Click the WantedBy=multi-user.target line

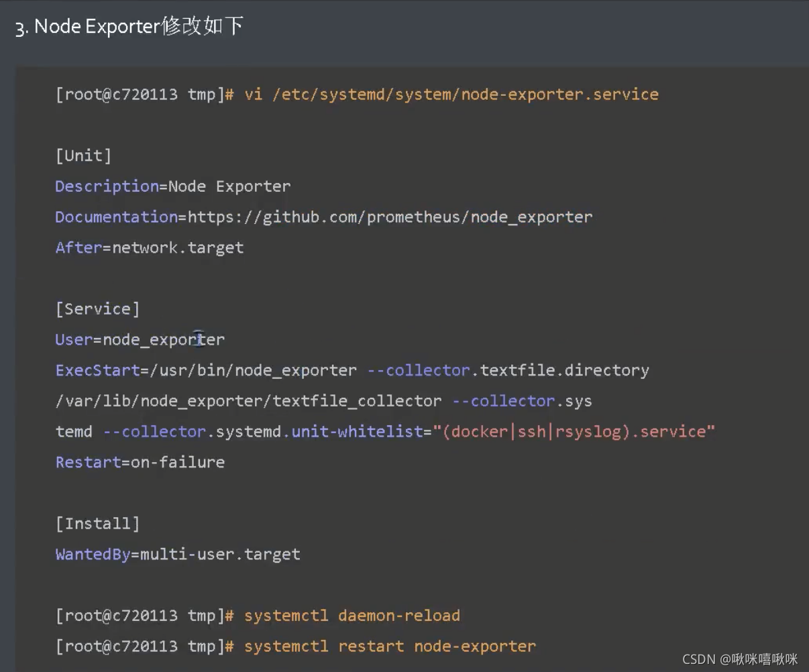click(x=178, y=555)
